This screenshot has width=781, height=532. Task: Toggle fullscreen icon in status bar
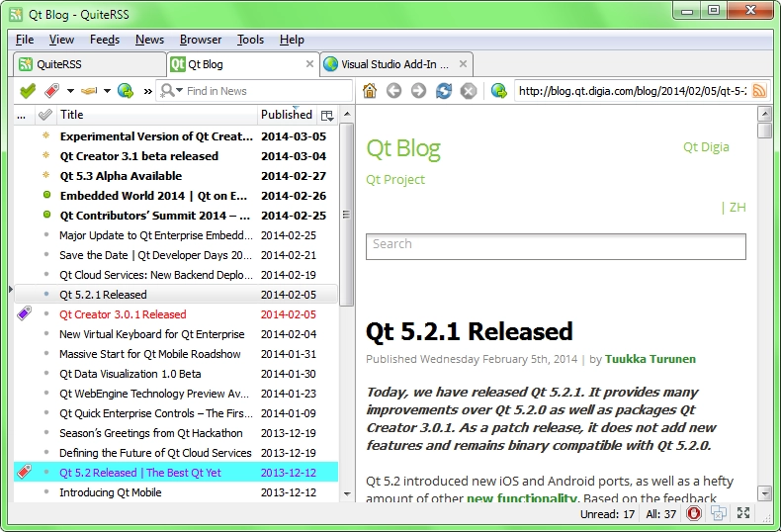point(743,513)
